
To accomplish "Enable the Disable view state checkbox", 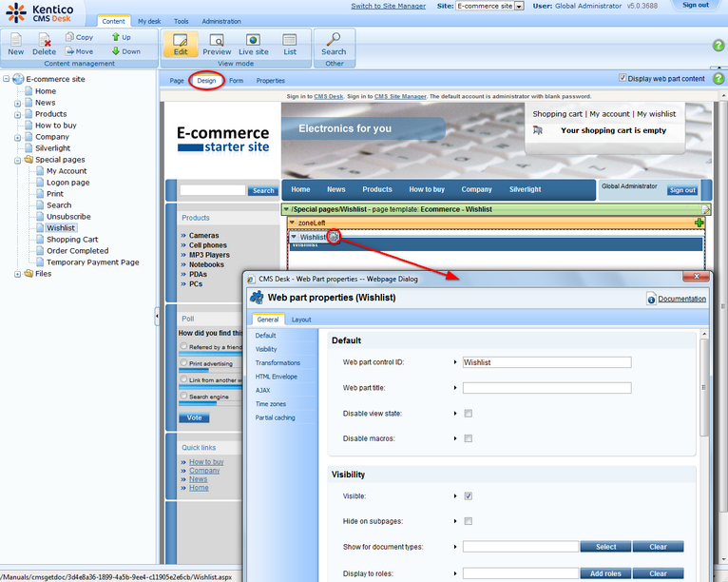I will click(468, 414).
